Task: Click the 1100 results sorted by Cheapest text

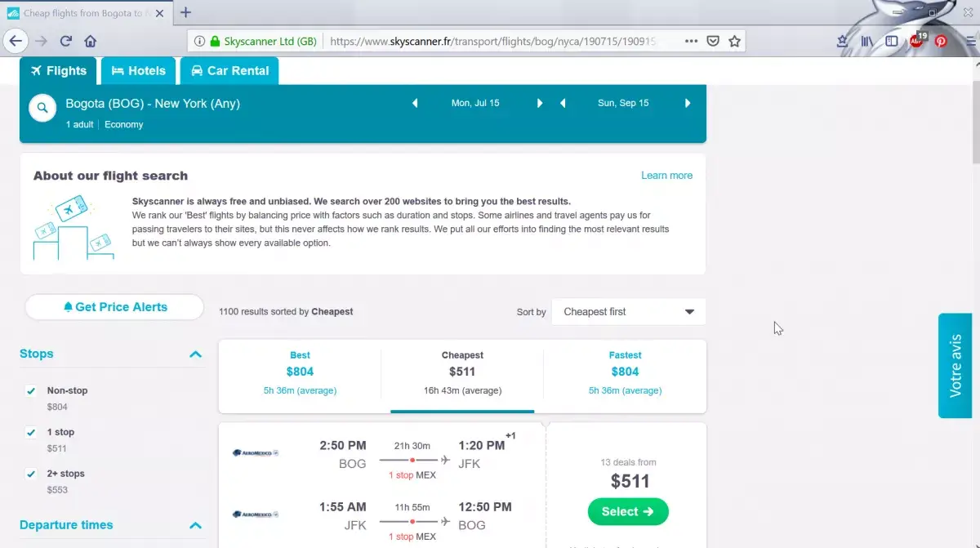Action: coord(286,312)
